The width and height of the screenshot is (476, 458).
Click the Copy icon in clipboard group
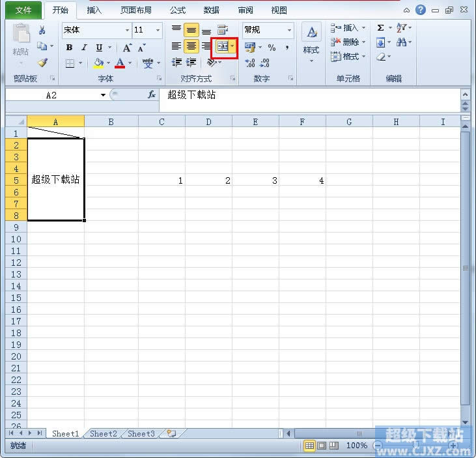tap(42, 46)
